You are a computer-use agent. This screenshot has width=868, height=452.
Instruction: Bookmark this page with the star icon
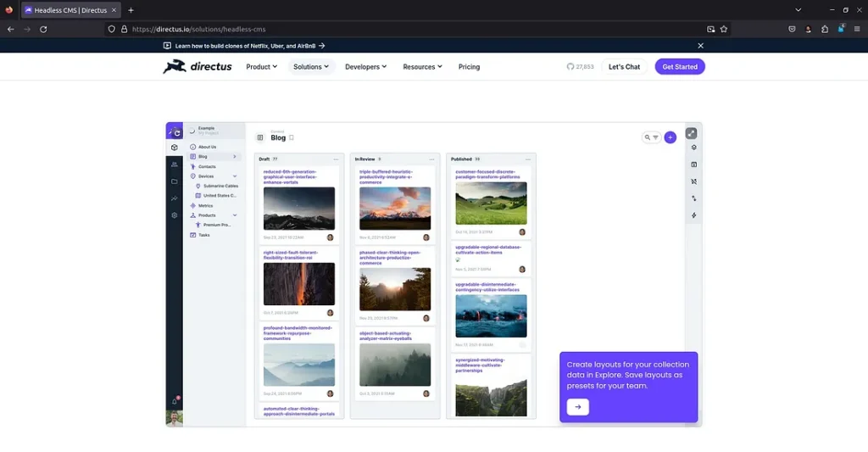[724, 29]
